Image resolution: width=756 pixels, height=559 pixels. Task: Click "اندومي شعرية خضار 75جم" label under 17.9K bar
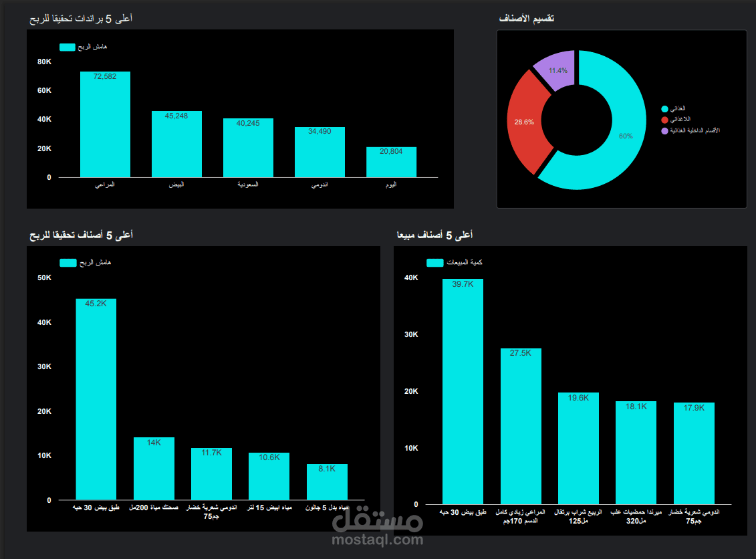[x=694, y=517]
